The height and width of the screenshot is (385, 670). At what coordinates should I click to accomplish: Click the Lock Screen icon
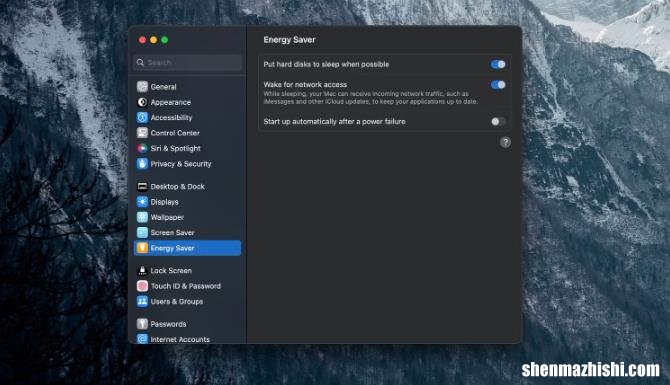point(142,270)
